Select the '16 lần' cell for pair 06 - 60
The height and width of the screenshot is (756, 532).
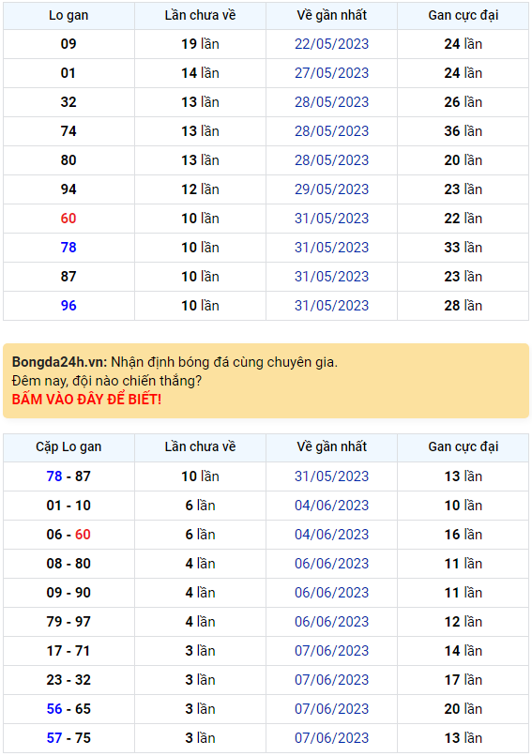[463, 535]
